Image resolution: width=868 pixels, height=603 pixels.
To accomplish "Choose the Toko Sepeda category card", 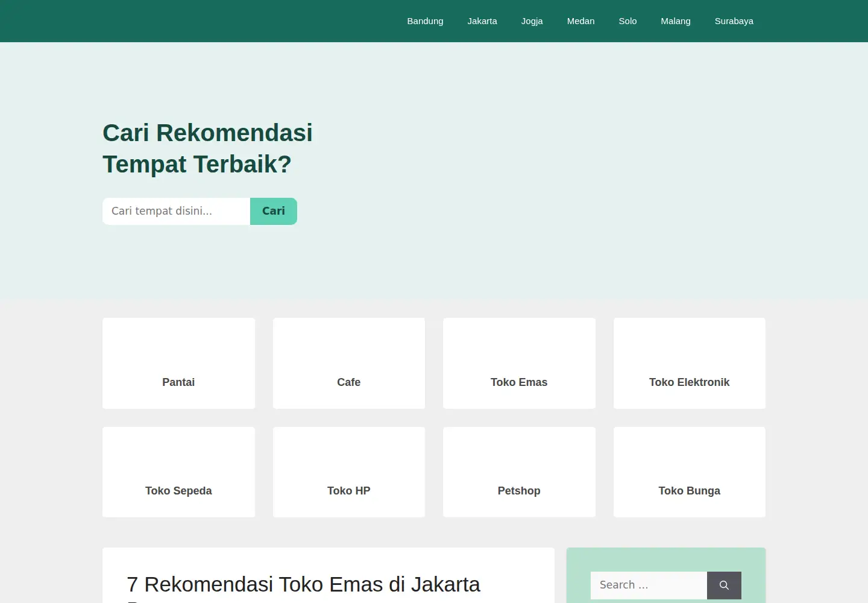I will click(178, 472).
